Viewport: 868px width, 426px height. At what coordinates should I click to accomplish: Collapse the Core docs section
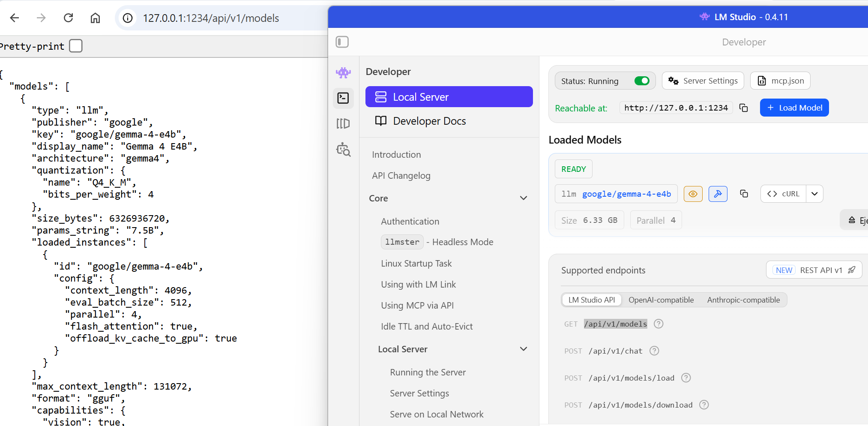coord(523,198)
